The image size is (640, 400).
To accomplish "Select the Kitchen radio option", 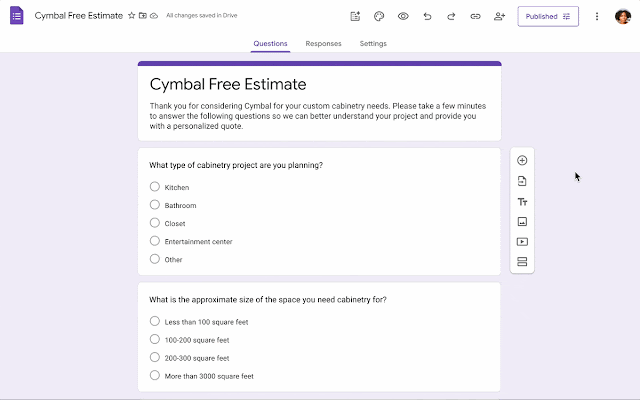I will 155,187.
